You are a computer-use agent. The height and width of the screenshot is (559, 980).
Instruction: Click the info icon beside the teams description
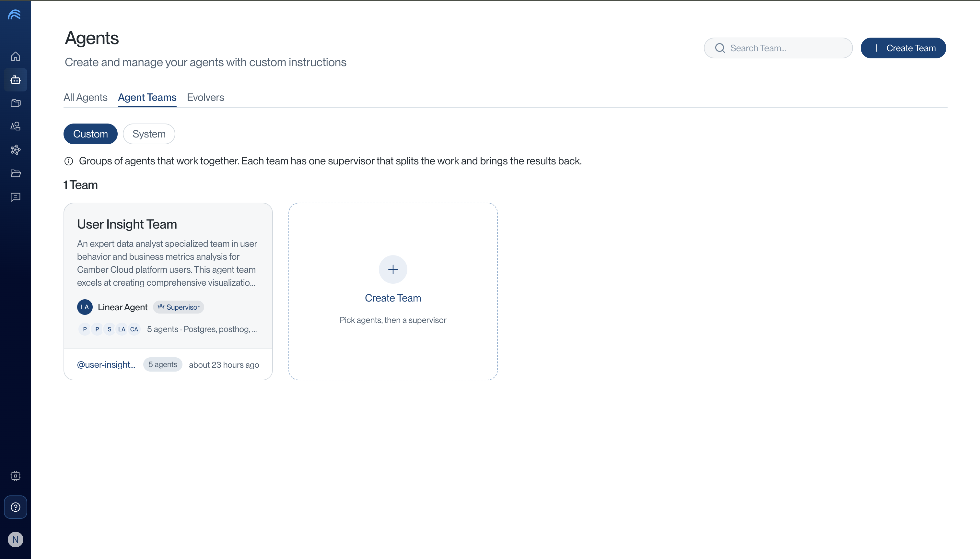point(69,161)
